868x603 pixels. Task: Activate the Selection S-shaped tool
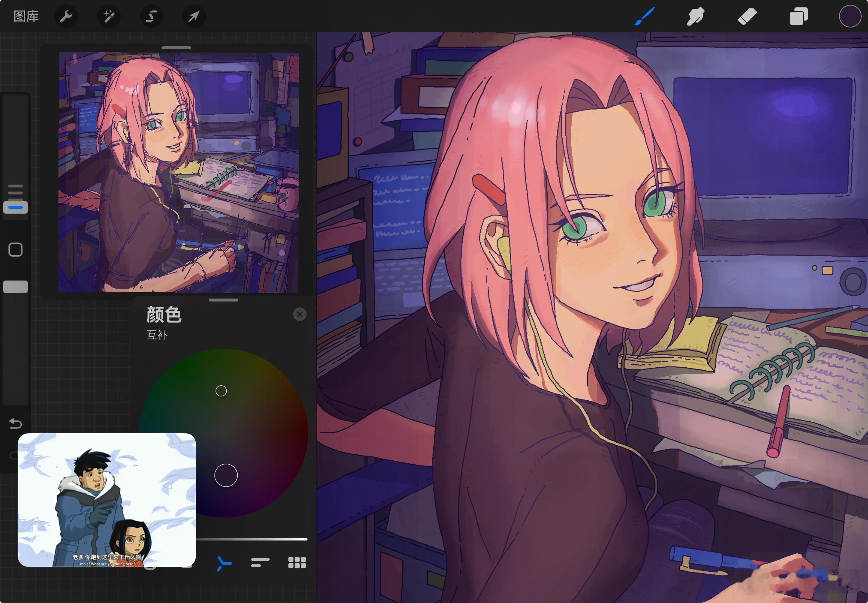[x=152, y=16]
